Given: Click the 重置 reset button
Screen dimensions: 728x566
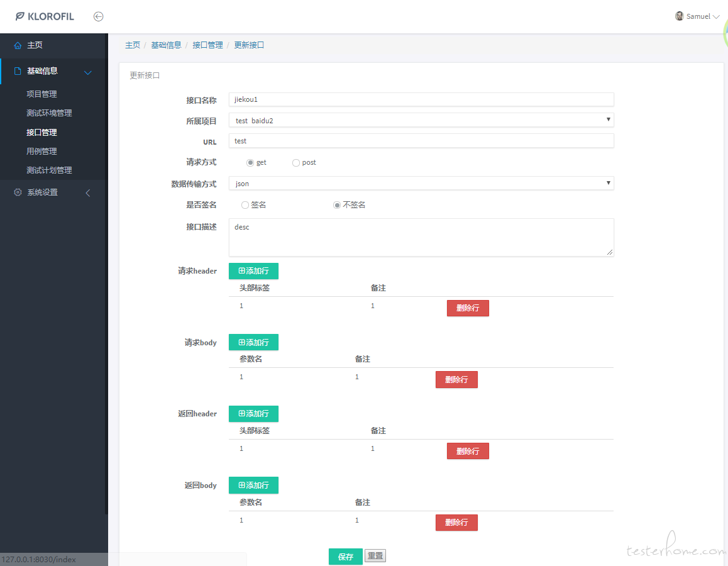Looking at the screenshot, I should 375,556.
